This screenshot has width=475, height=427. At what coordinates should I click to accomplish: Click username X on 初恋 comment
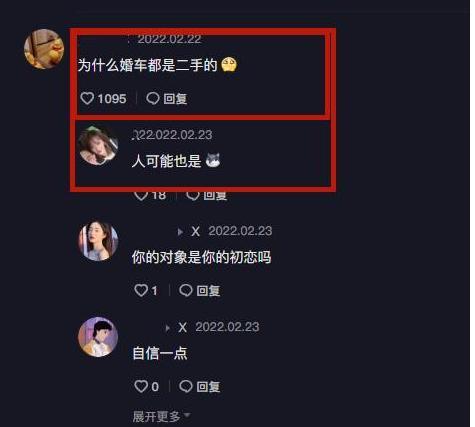tap(196, 231)
